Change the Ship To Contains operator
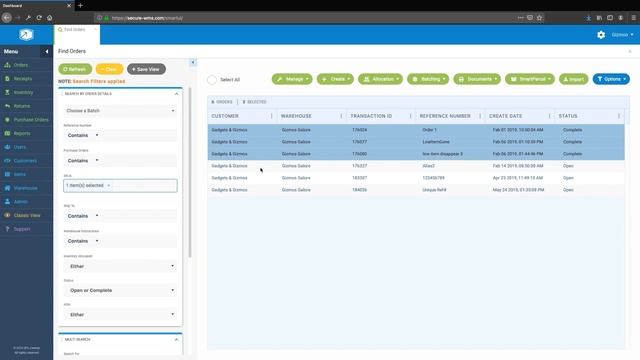The height and width of the screenshot is (360, 640). pos(83,216)
